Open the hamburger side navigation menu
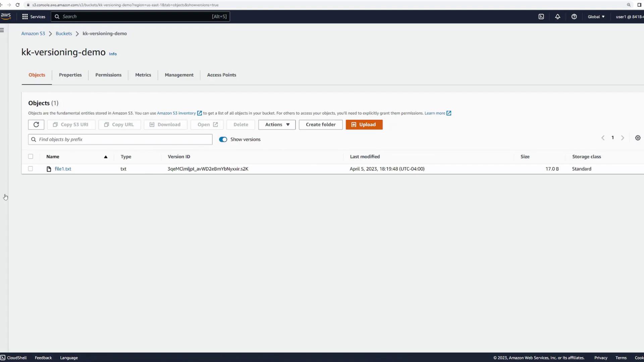644x362 pixels. tap(2, 30)
